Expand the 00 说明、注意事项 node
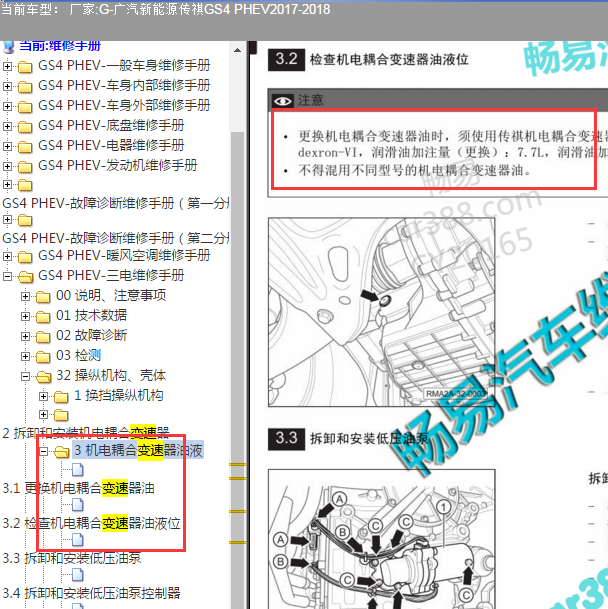The height and width of the screenshot is (609, 608). point(25,296)
